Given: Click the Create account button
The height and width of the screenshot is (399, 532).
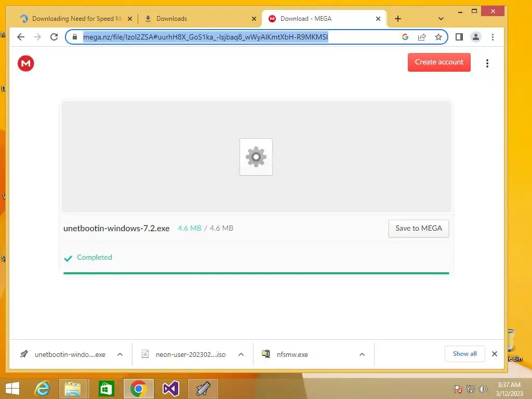Looking at the screenshot, I should tap(439, 62).
